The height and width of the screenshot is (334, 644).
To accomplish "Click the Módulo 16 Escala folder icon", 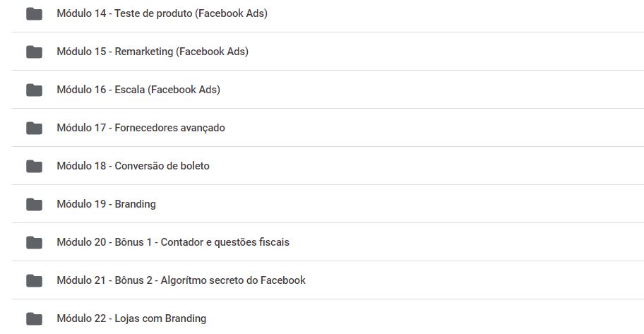I will pos(34,90).
